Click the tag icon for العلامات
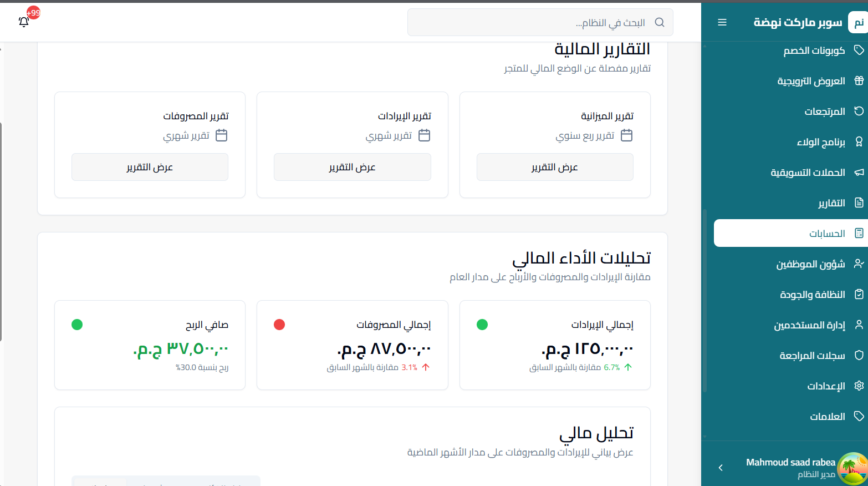This screenshot has width=868, height=486. click(x=859, y=416)
